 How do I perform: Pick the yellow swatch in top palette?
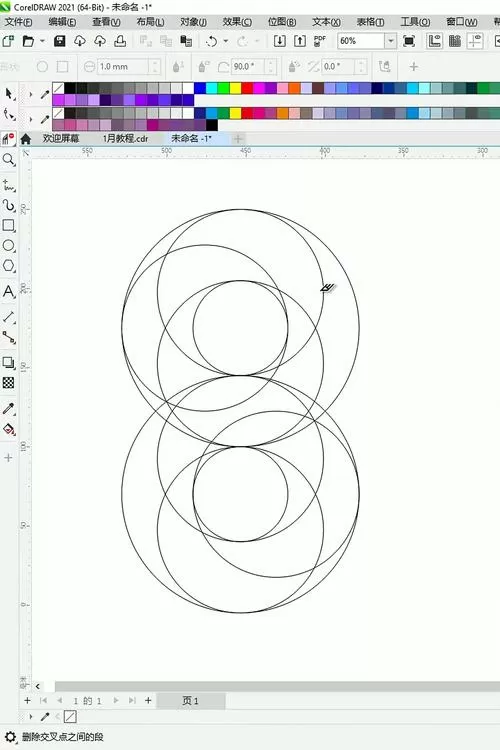[x=235, y=88]
